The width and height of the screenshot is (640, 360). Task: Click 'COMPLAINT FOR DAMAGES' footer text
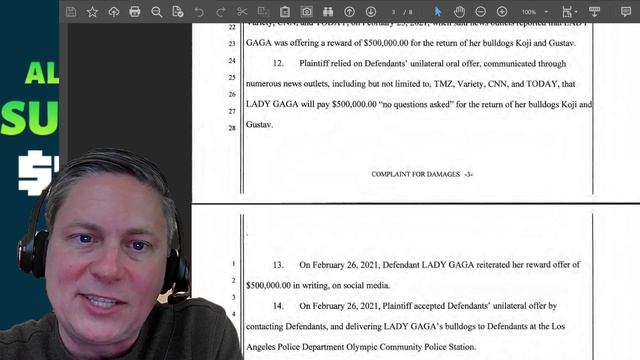pyautogui.click(x=416, y=174)
